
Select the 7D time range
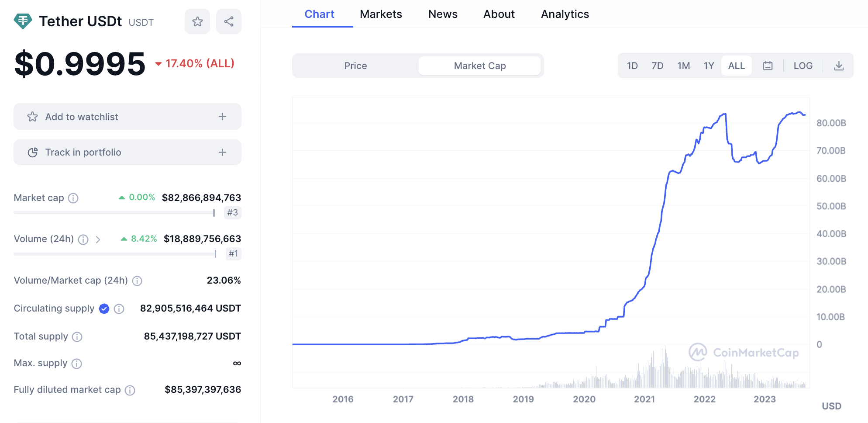657,66
